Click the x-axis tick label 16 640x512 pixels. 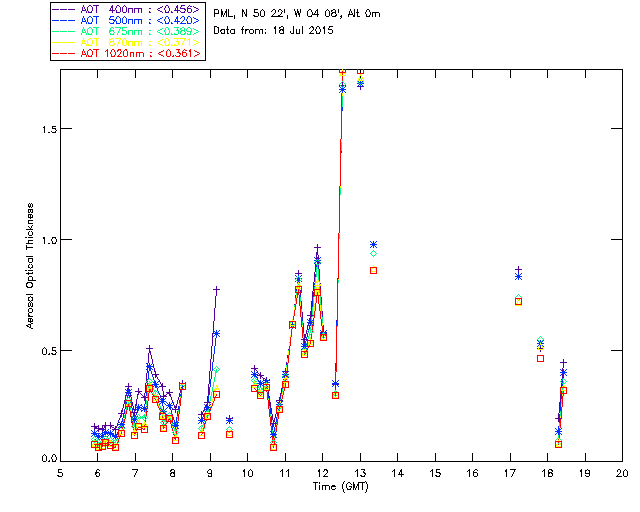coord(472,473)
